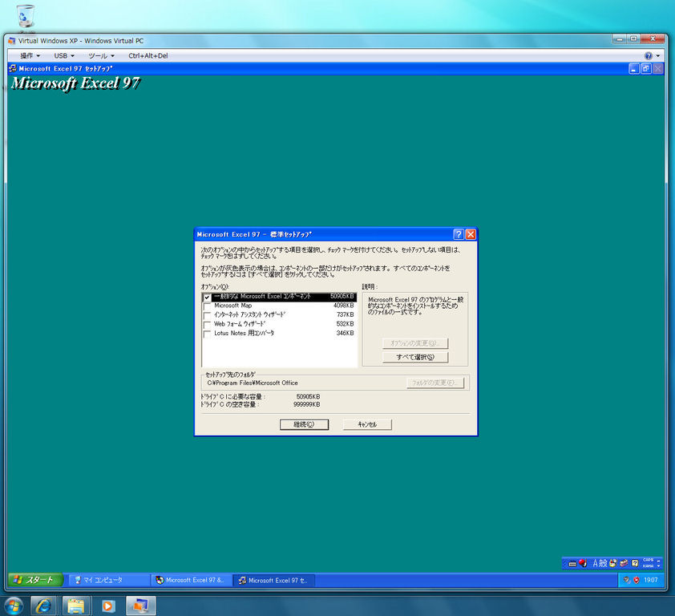The height and width of the screenshot is (616, 675).
Task: Click the Virtual PC help icon
Action: [x=649, y=55]
